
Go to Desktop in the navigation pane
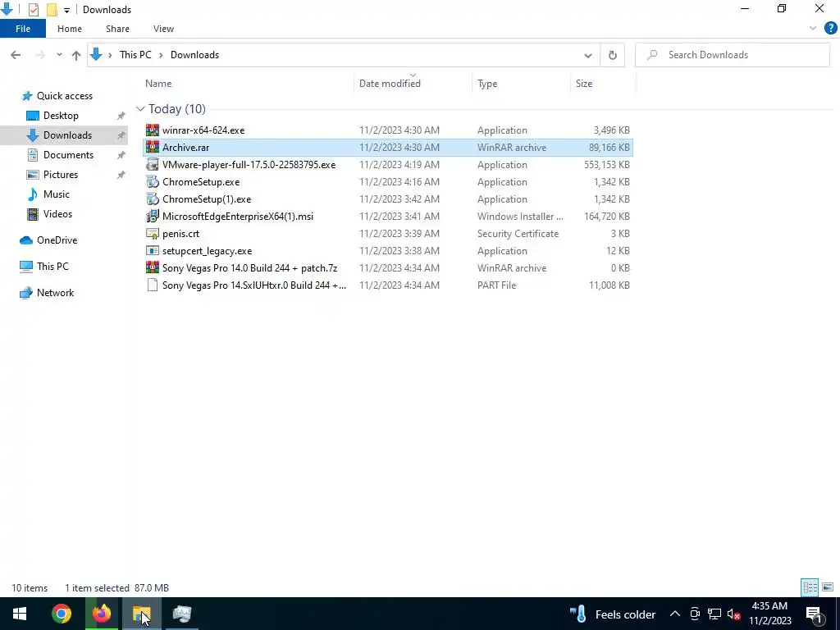(x=61, y=116)
